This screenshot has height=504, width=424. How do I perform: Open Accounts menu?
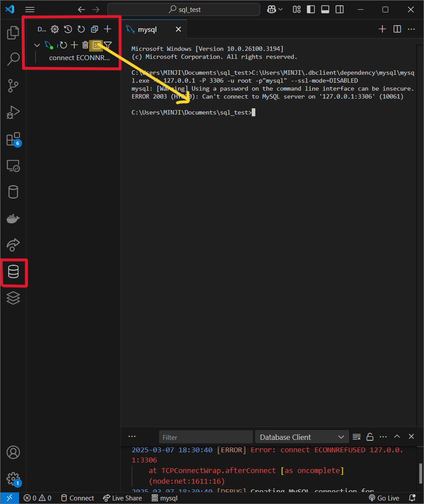click(13, 452)
